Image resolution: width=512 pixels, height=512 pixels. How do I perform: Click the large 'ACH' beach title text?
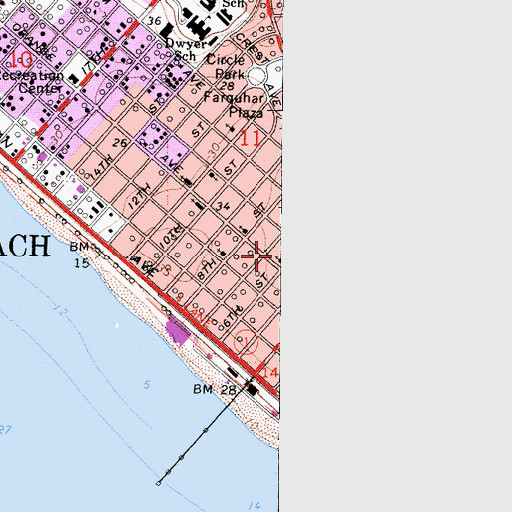click(24, 246)
